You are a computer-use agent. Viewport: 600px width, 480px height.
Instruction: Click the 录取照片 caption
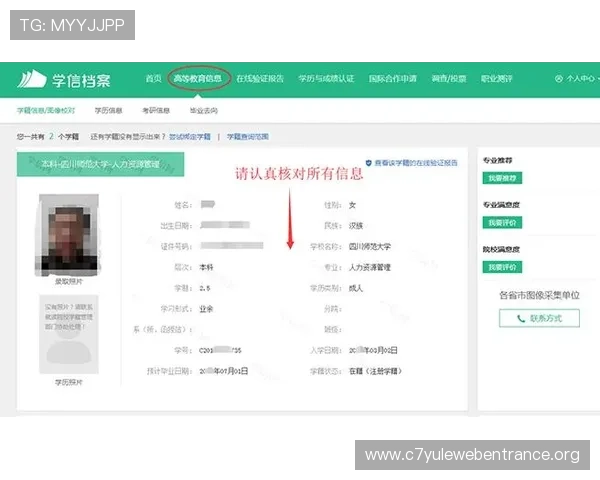68,281
